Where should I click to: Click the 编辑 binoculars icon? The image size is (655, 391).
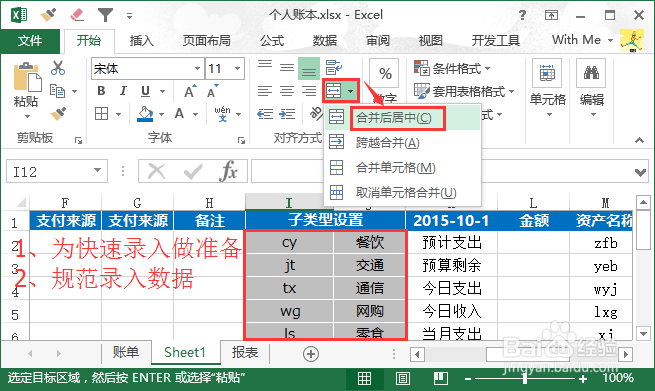coord(591,74)
